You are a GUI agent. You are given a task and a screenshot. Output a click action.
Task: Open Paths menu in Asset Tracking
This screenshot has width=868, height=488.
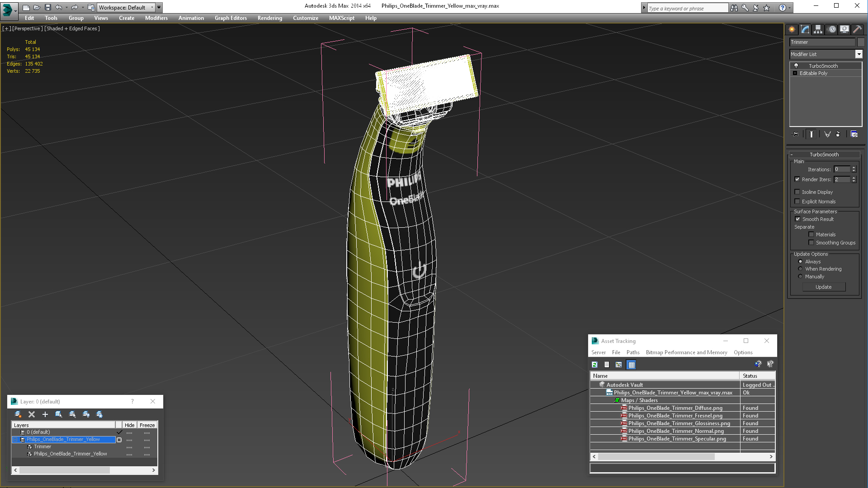pyautogui.click(x=633, y=352)
